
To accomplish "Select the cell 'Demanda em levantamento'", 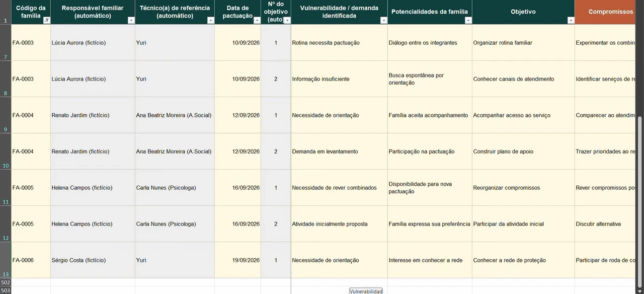I will click(339, 152).
